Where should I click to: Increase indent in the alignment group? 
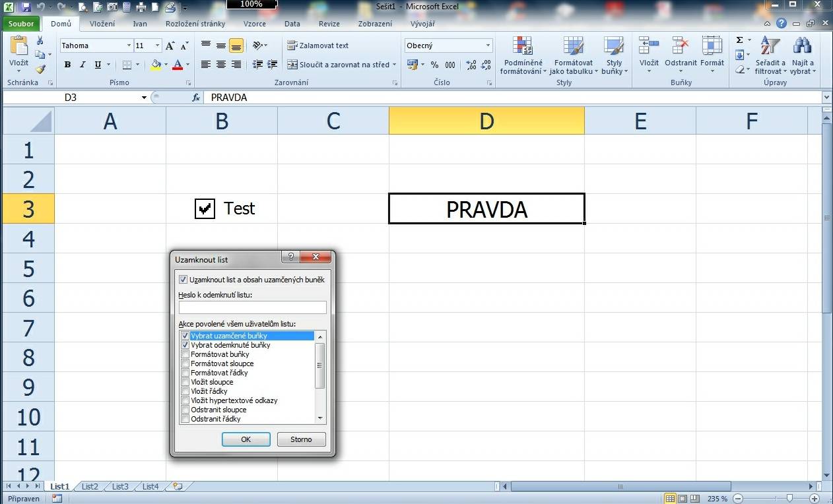[273, 65]
